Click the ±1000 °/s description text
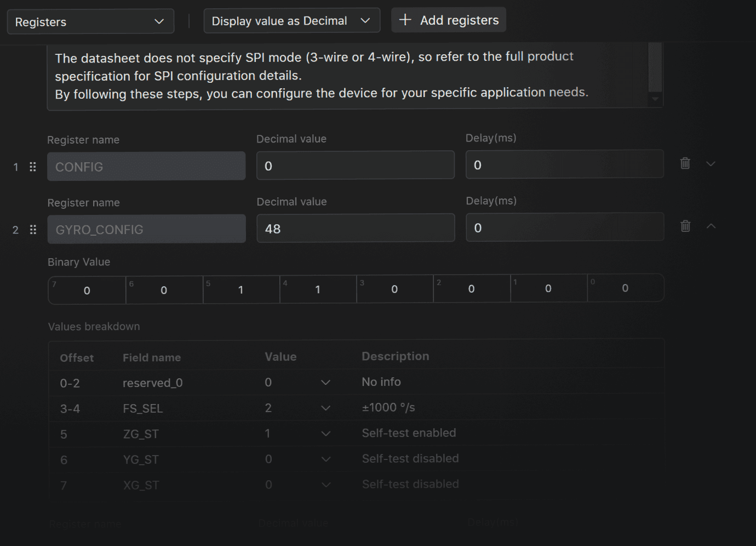The width and height of the screenshot is (756, 546). (x=388, y=407)
